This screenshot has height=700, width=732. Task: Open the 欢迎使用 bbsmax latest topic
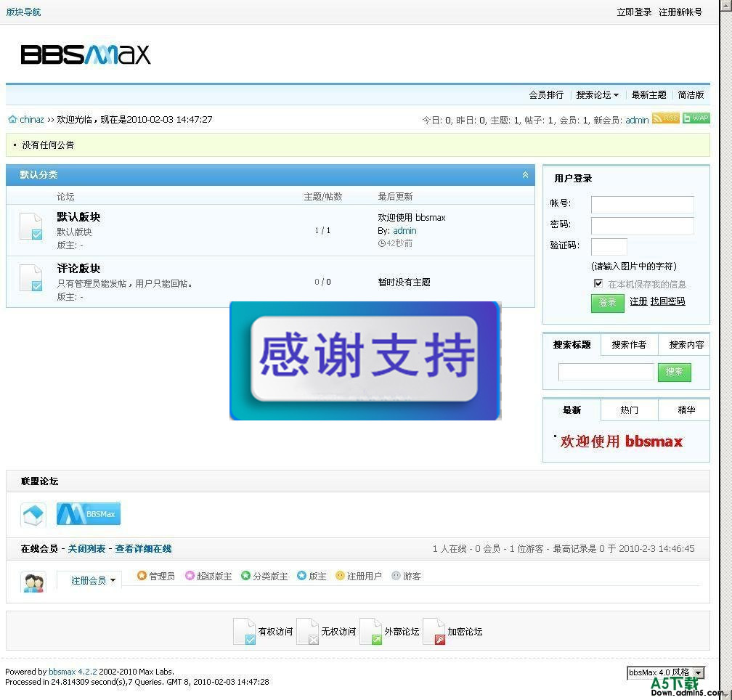411,217
